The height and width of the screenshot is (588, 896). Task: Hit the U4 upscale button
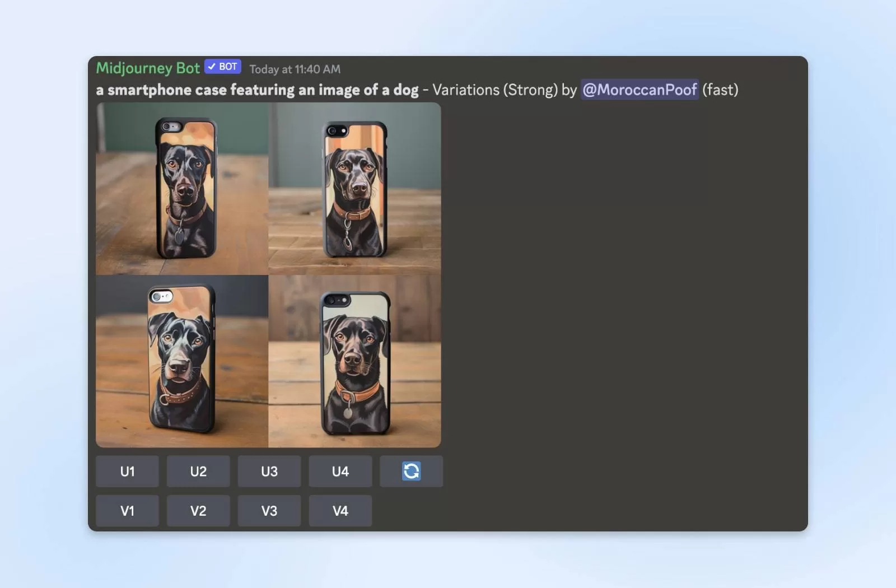(x=340, y=471)
